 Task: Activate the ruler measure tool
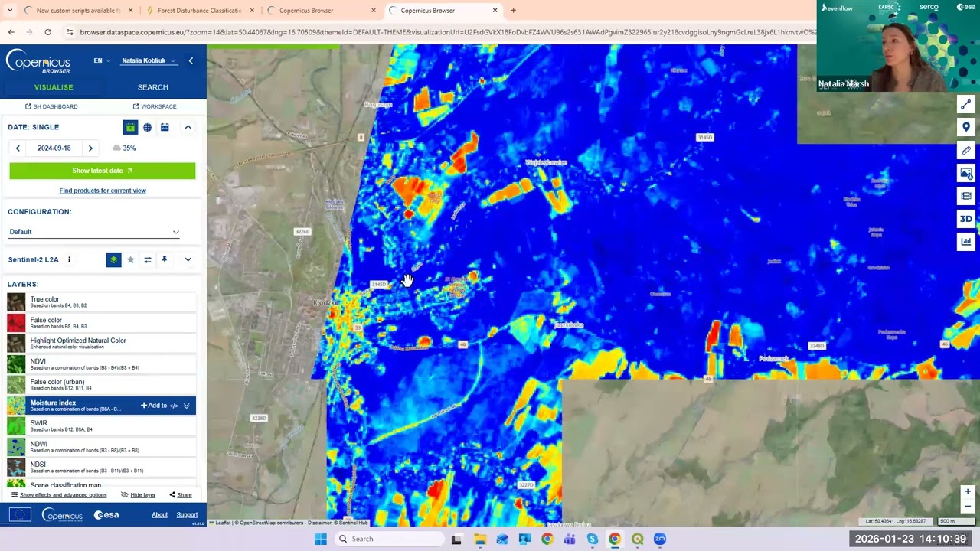[966, 150]
